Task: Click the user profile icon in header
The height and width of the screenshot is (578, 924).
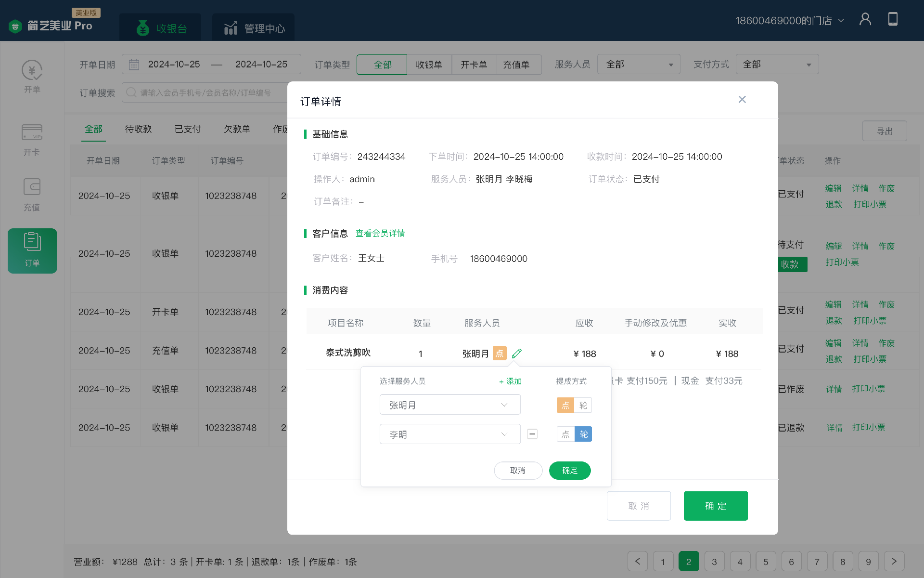Action: tap(865, 20)
